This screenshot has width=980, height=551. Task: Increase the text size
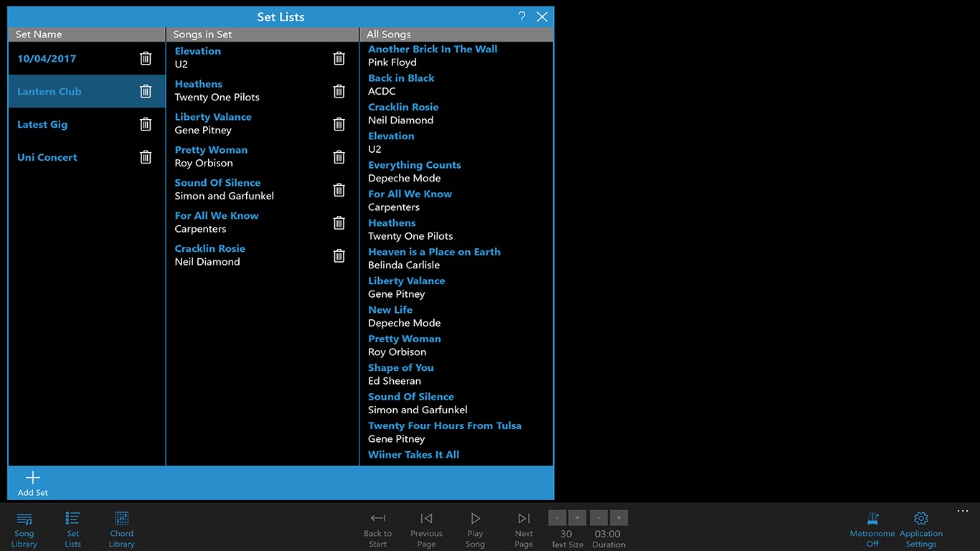click(577, 517)
